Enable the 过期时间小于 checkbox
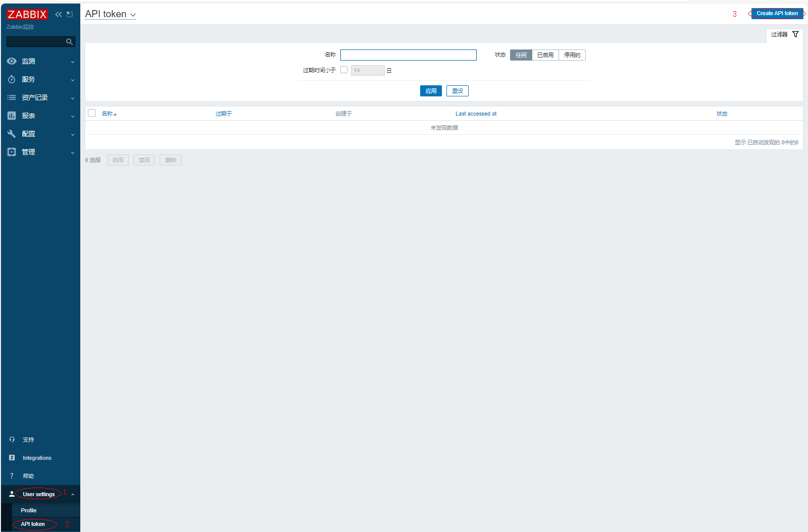This screenshot has height=532, width=808. [344, 70]
